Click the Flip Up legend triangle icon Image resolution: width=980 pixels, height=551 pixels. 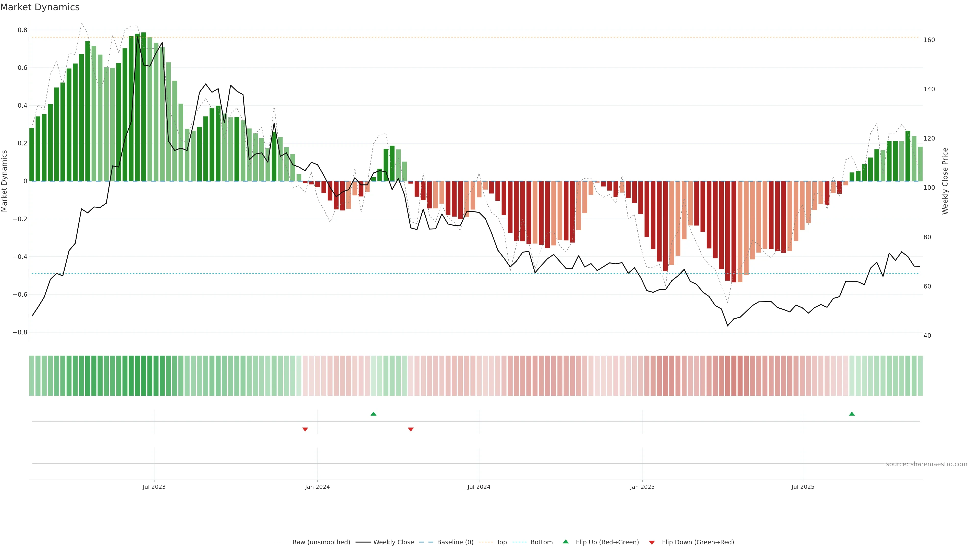click(566, 542)
